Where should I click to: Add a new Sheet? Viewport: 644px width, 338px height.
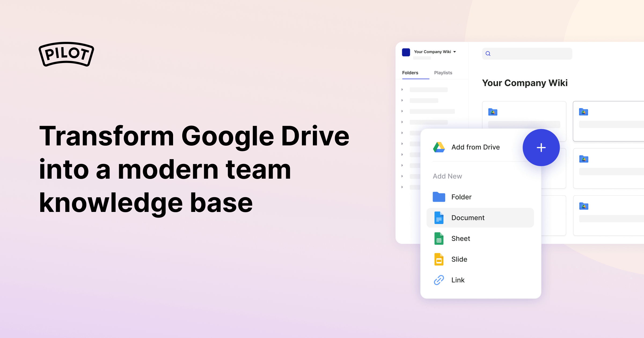click(480, 238)
